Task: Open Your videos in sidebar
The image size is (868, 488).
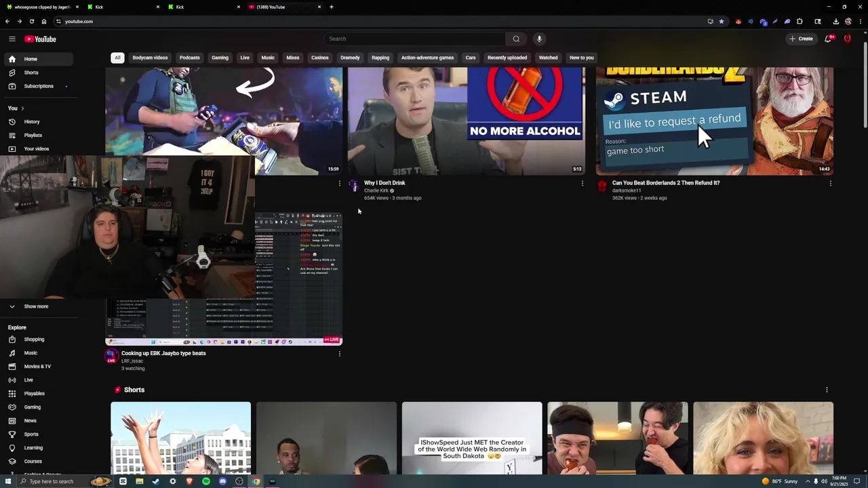Action: [x=37, y=149]
